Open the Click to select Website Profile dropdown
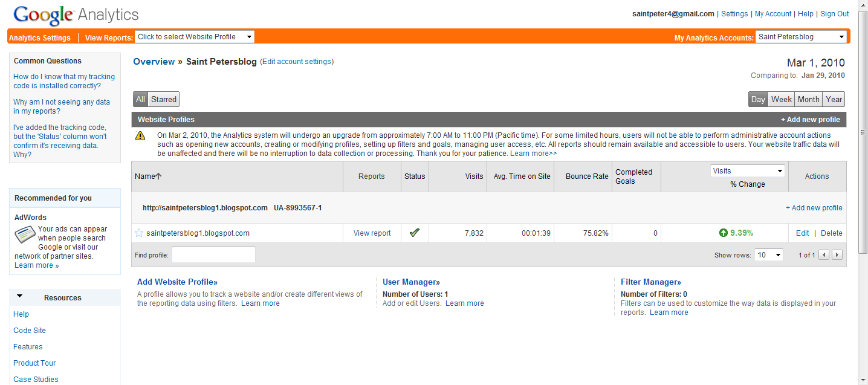 194,36
